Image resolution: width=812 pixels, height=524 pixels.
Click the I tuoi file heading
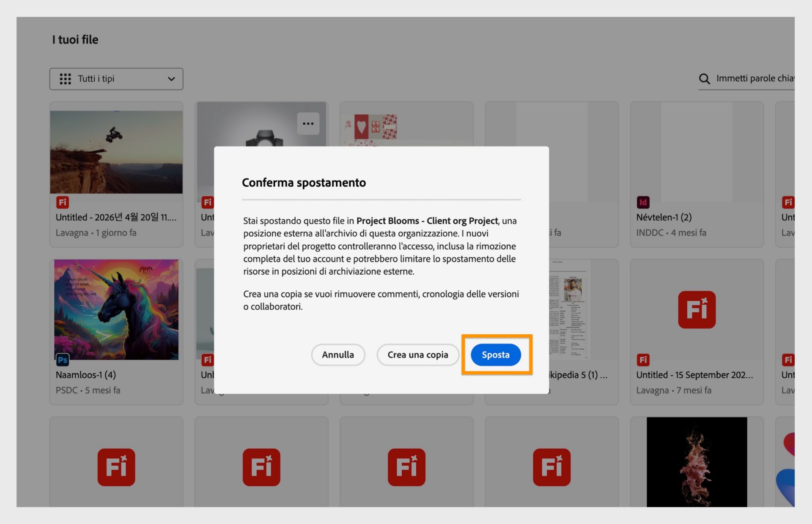(75, 40)
